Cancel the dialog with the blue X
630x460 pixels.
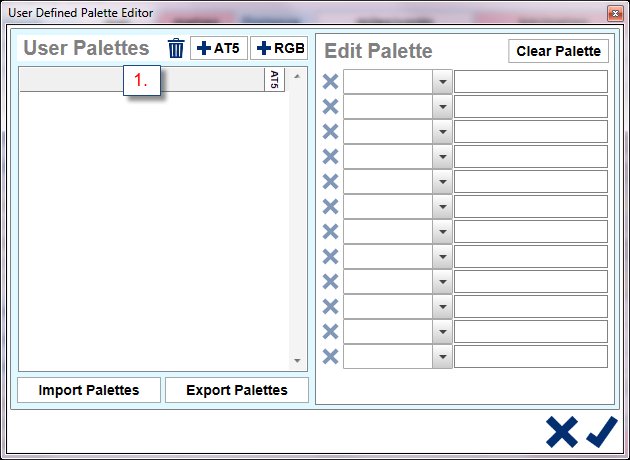[562, 431]
